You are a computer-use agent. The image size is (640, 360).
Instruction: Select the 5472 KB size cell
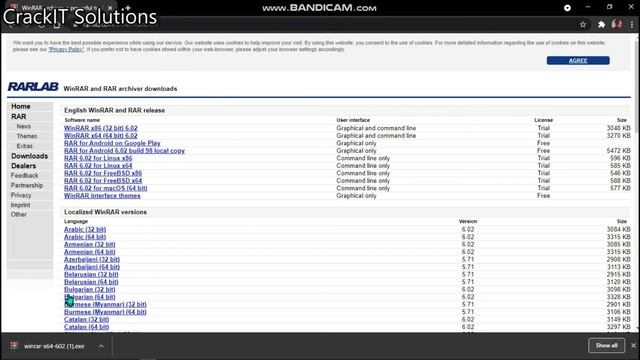pos(618,151)
